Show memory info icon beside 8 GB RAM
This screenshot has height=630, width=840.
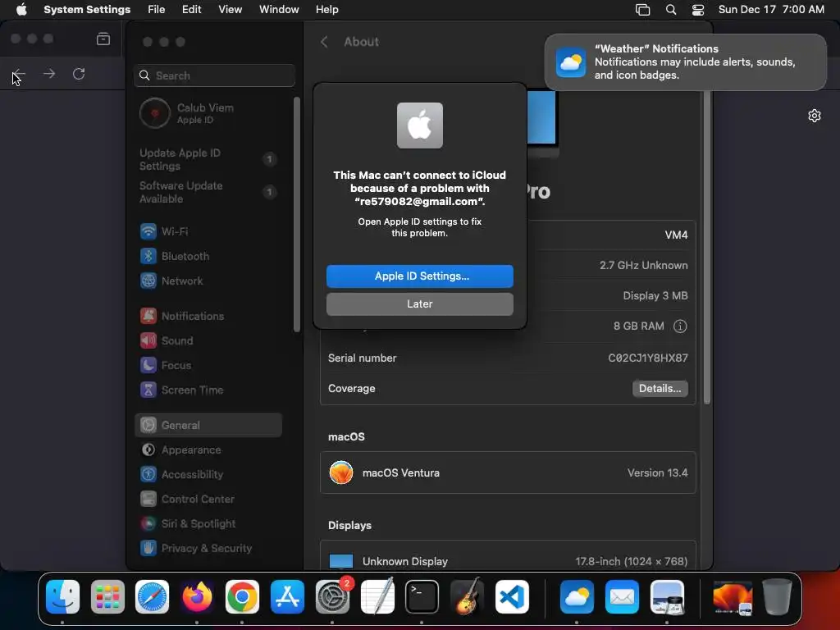coord(680,326)
